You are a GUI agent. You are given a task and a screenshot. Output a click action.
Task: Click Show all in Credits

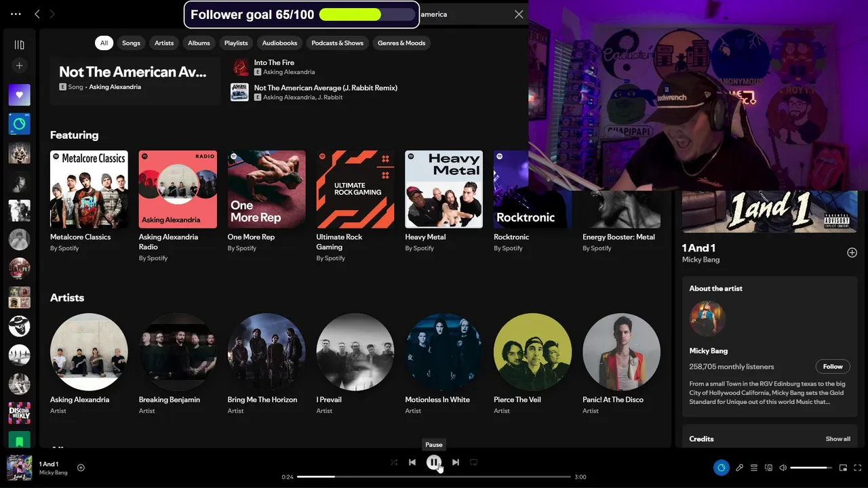pos(837,439)
